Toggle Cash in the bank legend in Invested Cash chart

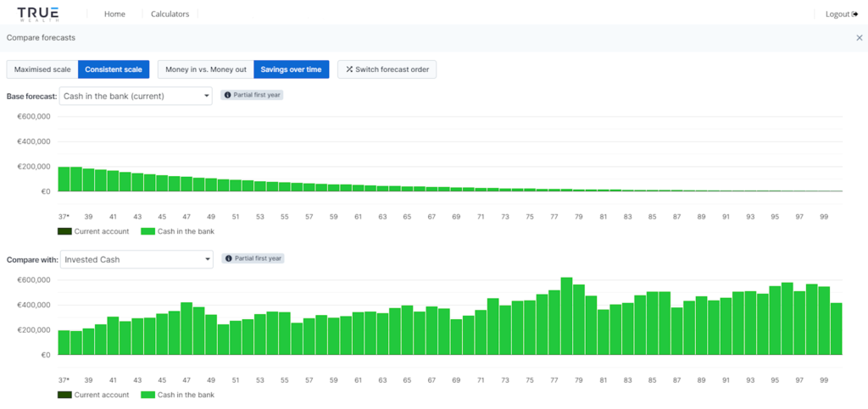pyautogui.click(x=178, y=395)
